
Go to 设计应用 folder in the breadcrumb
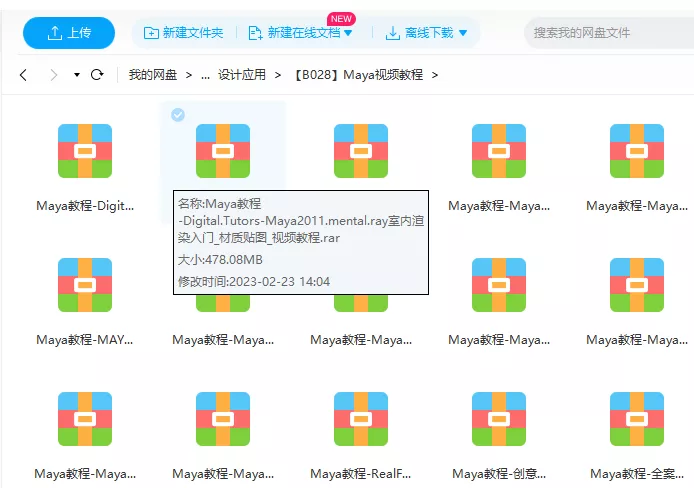pyautogui.click(x=242, y=75)
